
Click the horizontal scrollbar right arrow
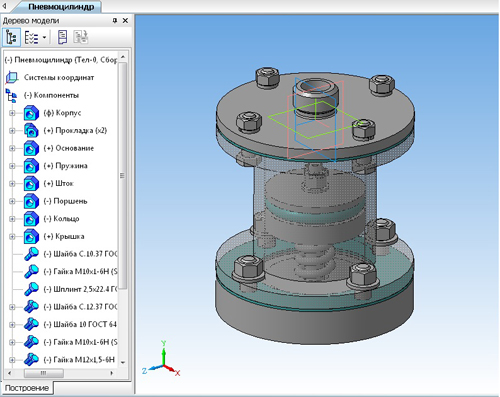tap(112, 373)
